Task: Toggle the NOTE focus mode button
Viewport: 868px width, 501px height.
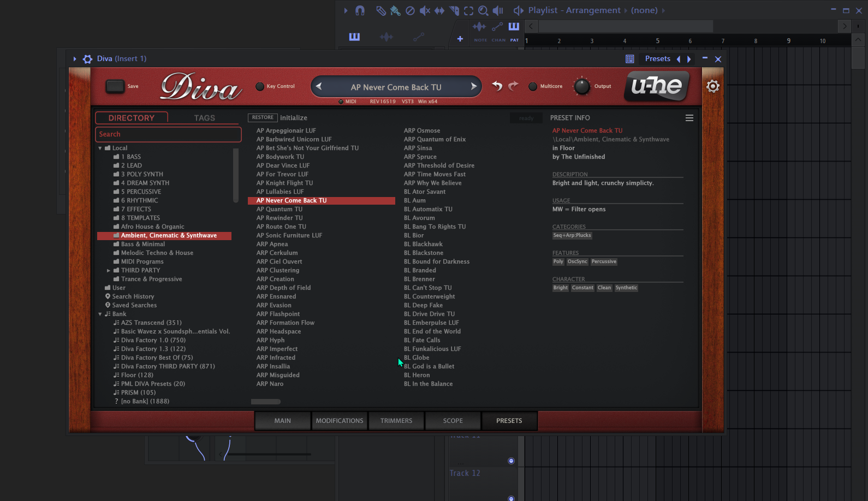Action: pyautogui.click(x=480, y=32)
